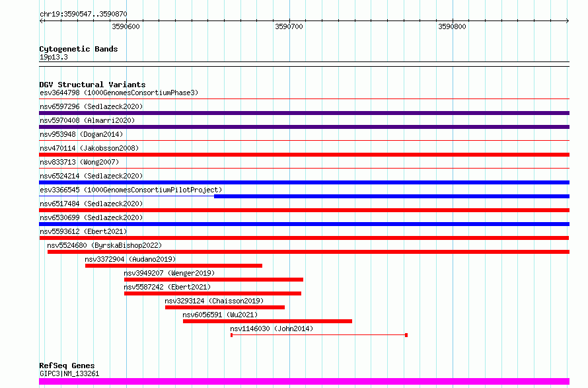Click the red bar under nsv3293124

225,307
